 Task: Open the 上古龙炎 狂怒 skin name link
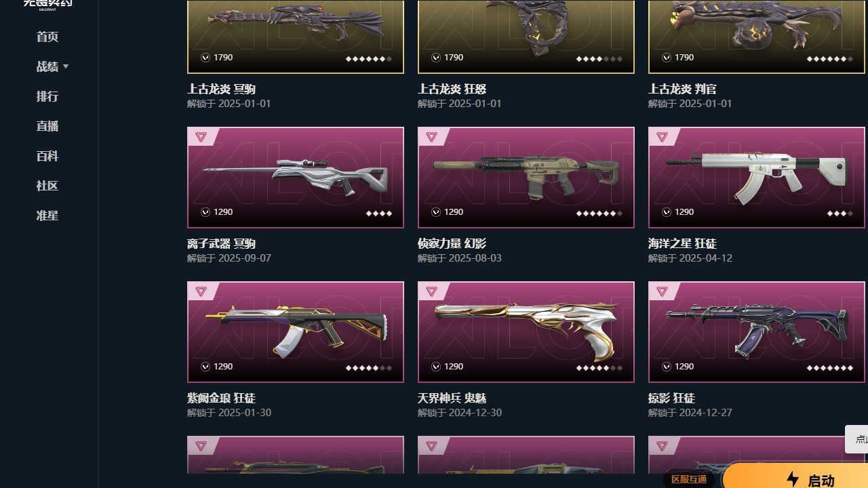point(452,89)
